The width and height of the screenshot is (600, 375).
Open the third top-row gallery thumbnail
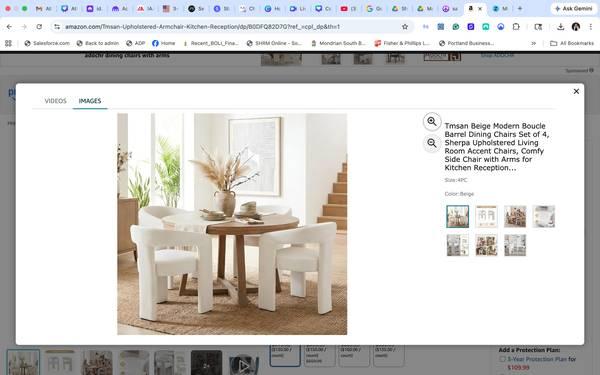coord(515,217)
